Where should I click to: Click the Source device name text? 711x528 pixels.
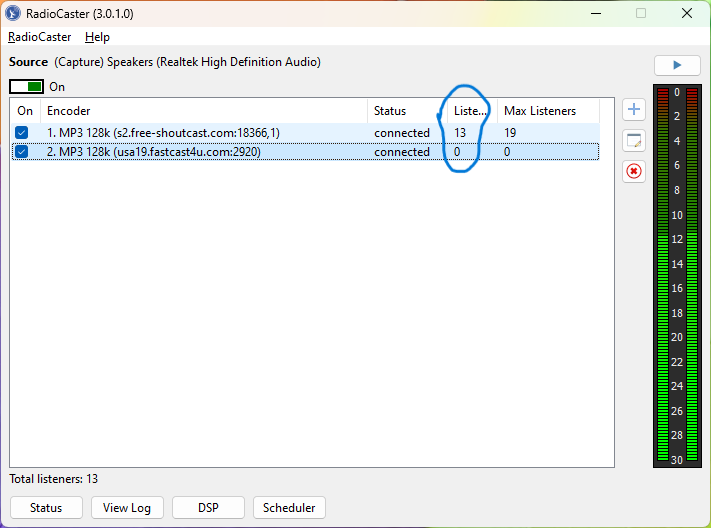tap(187, 62)
